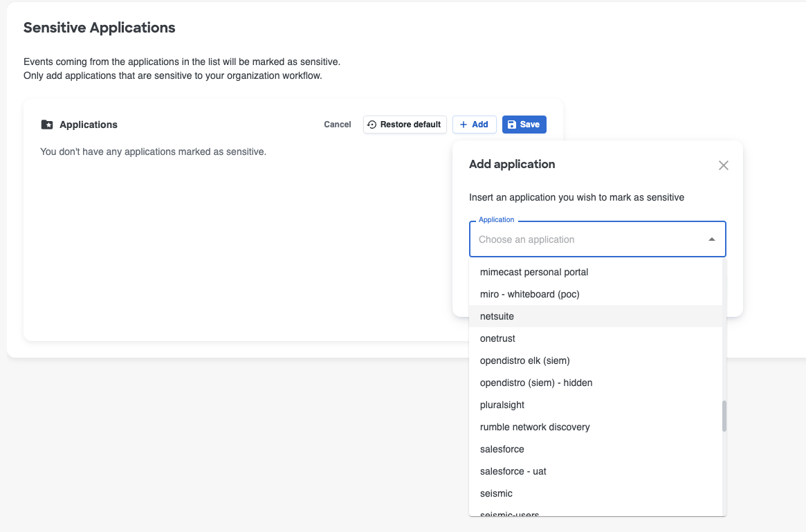The height and width of the screenshot is (532, 806).
Task: Cancel editing sensitive applications
Action: click(x=338, y=125)
